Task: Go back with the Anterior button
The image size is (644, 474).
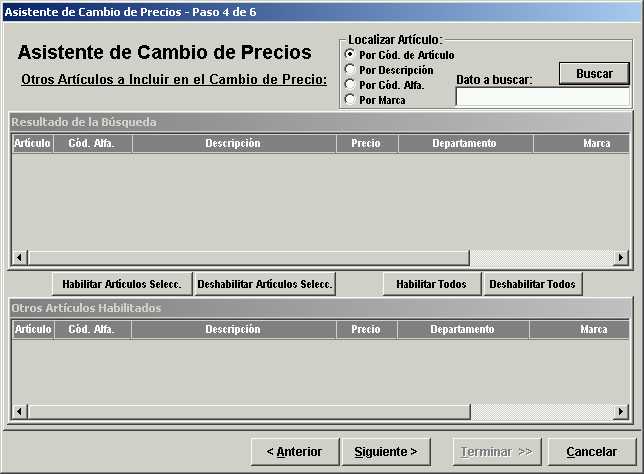Action: pyautogui.click(x=294, y=452)
